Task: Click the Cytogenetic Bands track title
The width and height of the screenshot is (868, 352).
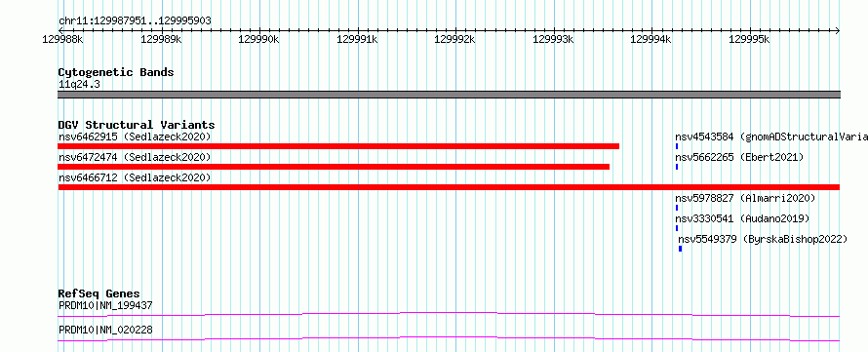Action: coord(116,72)
